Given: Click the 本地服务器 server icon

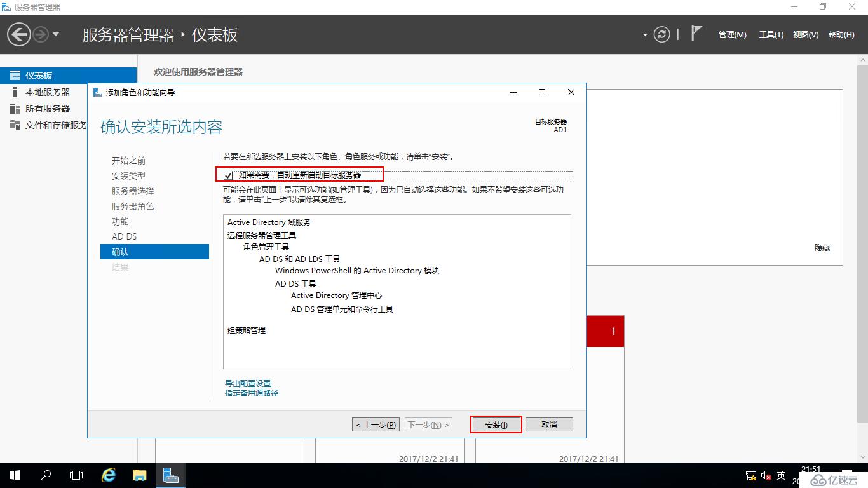Looking at the screenshot, I should (x=15, y=92).
